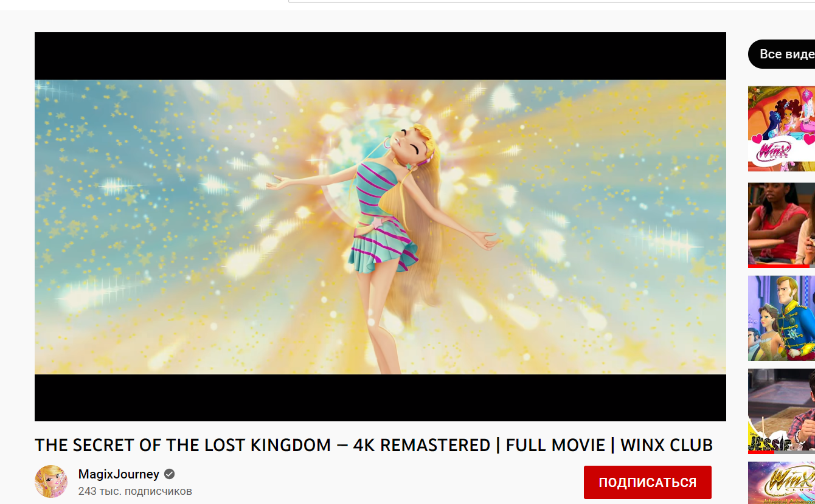Click the 243 тыс. подписчиков subscriber count
This screenshot has width=815, height=504.
[135, 491]
